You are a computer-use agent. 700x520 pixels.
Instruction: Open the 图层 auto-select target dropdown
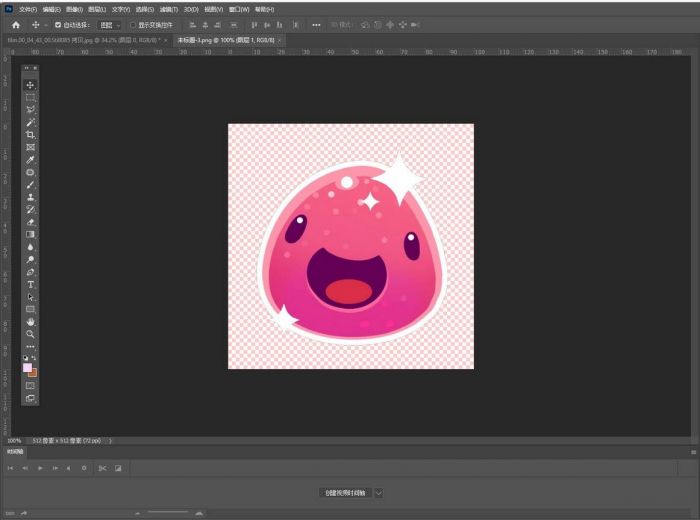click(110, 24)
